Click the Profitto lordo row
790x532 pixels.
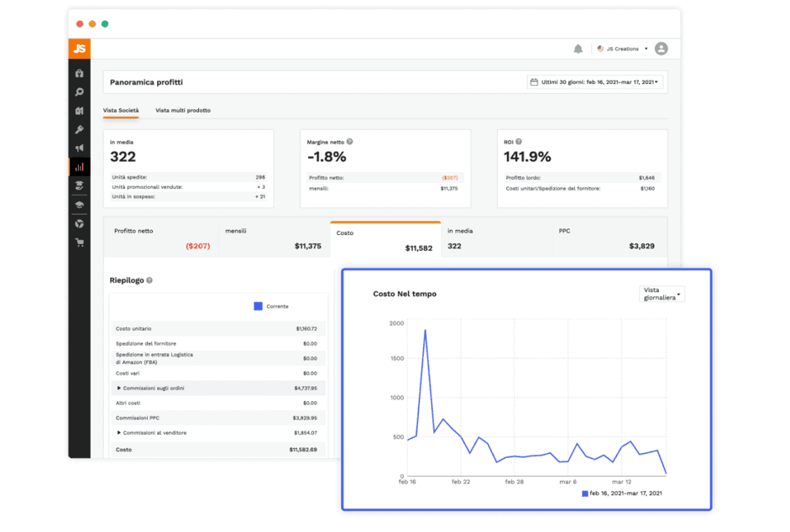click(583, 178)
